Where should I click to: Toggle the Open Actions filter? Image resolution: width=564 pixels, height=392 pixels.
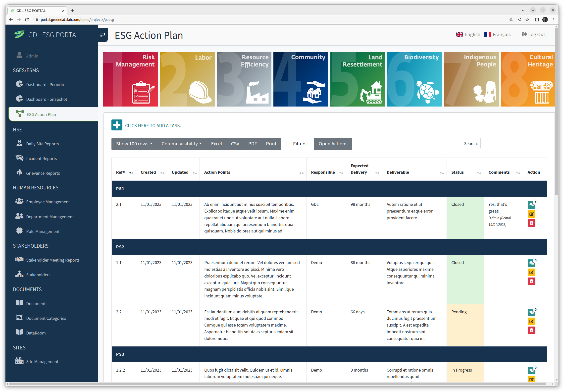333,144
